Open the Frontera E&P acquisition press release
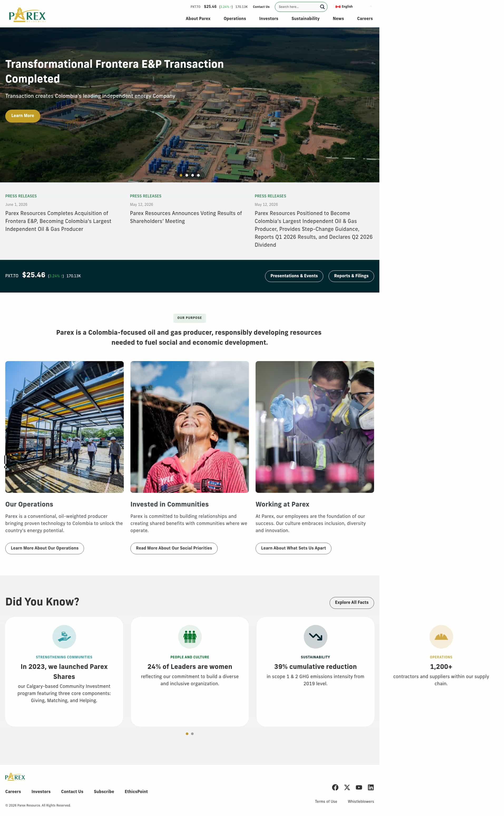The width and height of the screenshot is (504, 816). tap(58, 221)
